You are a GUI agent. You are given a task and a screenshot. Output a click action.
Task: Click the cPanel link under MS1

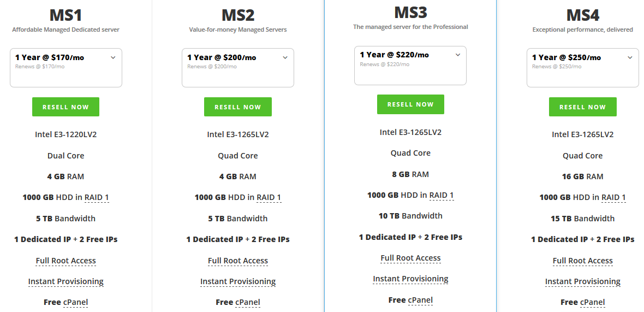coord(75,302)
